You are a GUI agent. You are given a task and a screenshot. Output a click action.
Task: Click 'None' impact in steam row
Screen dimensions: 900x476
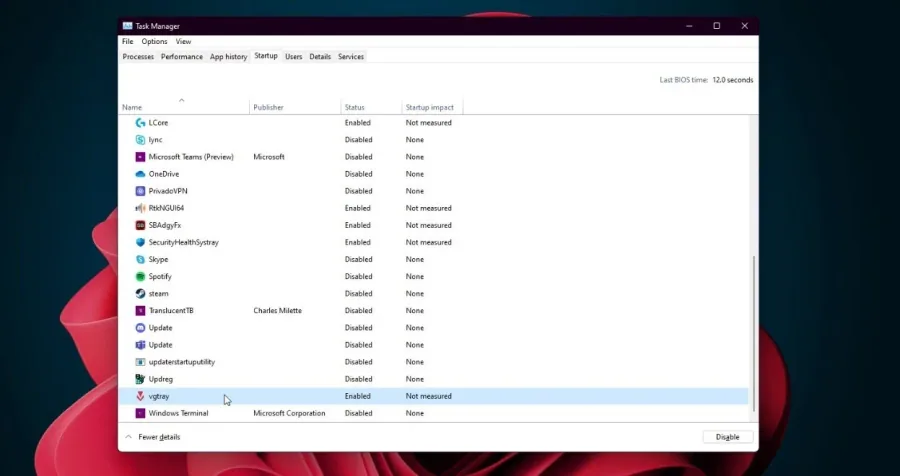pos(414,293)
